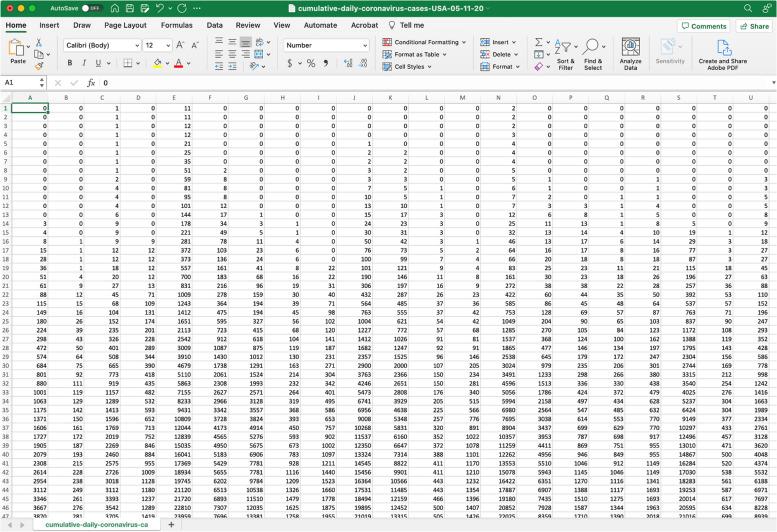Toggle italic formatting
The image size is (777, 532).
[86, 63]
